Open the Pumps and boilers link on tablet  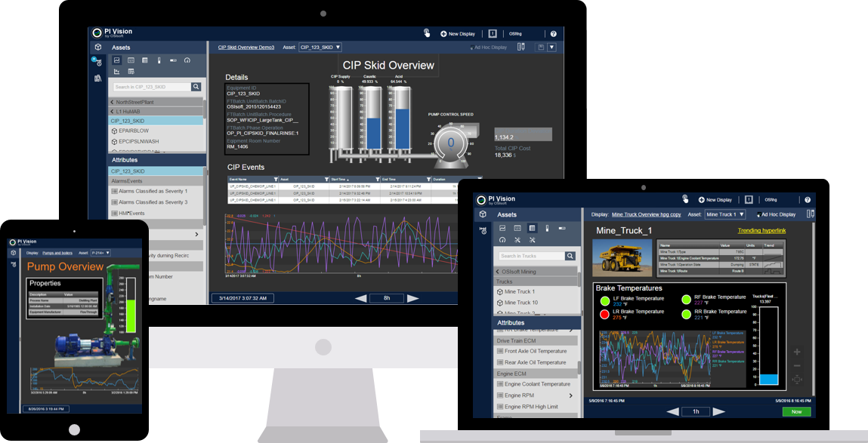(x=57, y=253)
